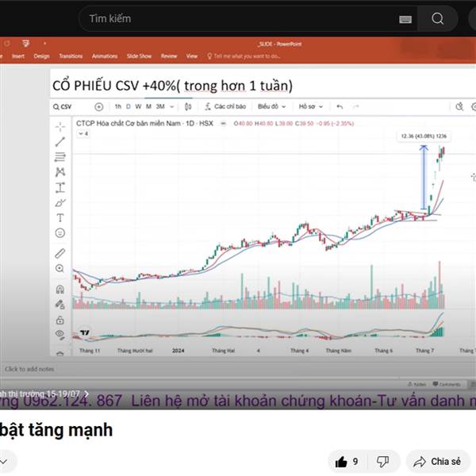
Task: Toggle the hide drawings eye icon
Action: (60, 334)
